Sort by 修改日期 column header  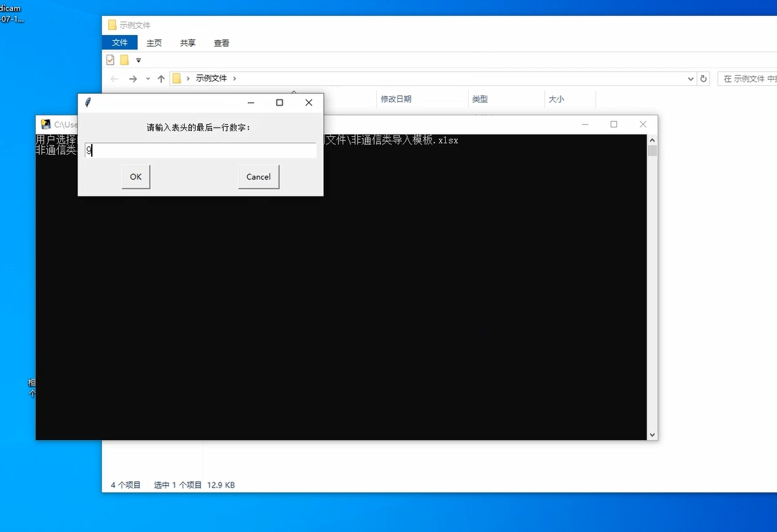point(396,99)
